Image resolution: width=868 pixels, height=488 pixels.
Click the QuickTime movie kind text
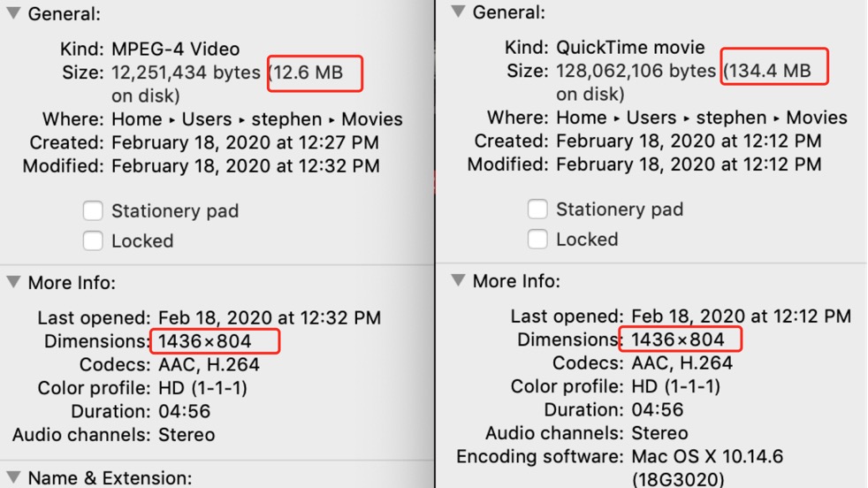[630, 47]
